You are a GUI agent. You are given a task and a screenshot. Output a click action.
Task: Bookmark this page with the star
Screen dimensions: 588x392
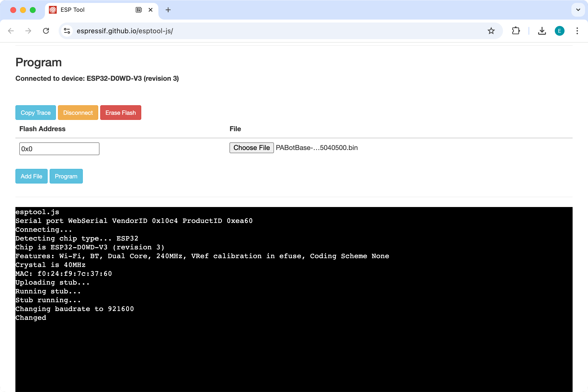coord(491,31)
